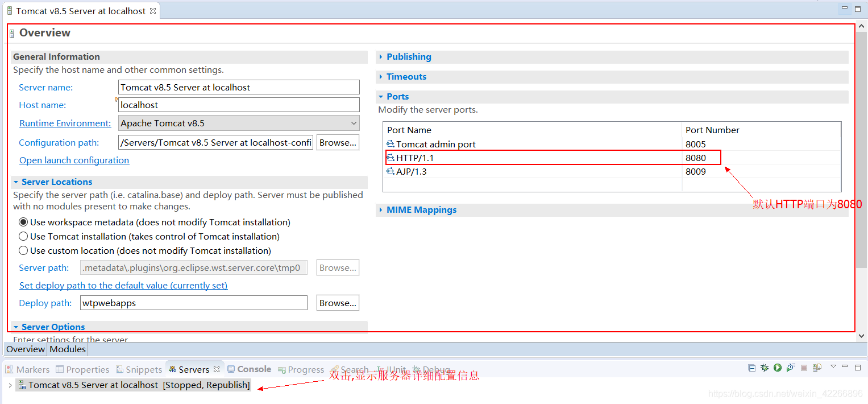Select the AJP/1.3 port name

[x=412, y=171]
